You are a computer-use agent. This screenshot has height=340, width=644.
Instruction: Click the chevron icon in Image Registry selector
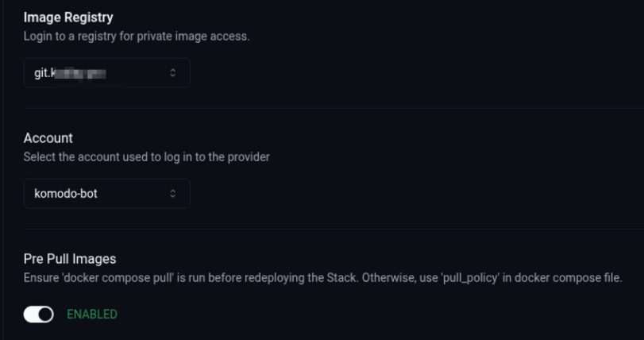pos(173,73)
